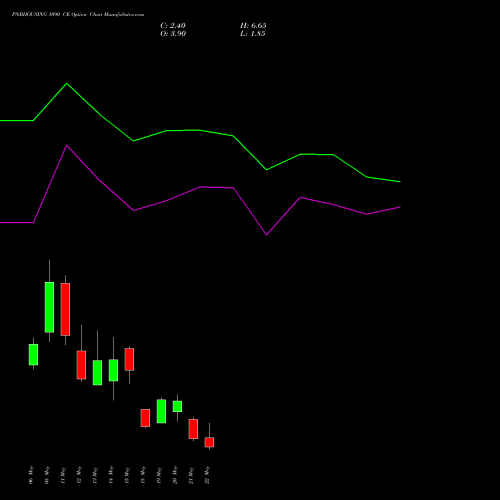The height and width of the screenshot is (500, 500).
Task: Click the close value 'C: 2.40'
Action: point(173,26)
